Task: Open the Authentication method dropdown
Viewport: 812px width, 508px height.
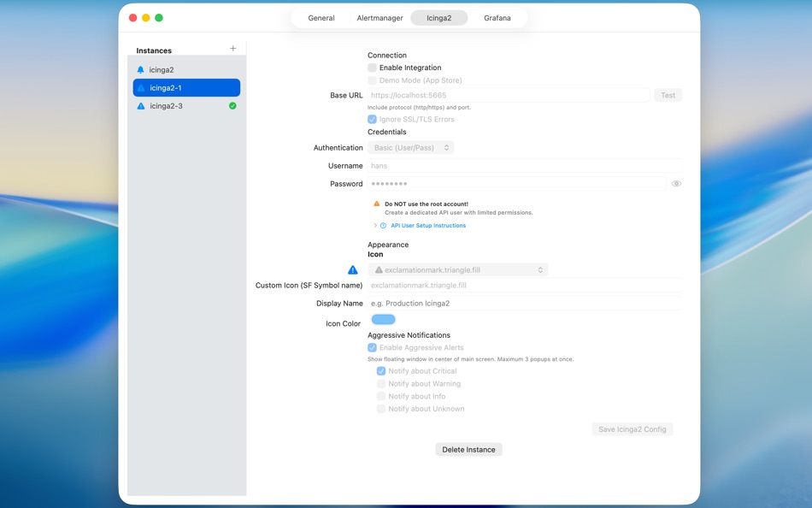Action: (x=411, y=147)
